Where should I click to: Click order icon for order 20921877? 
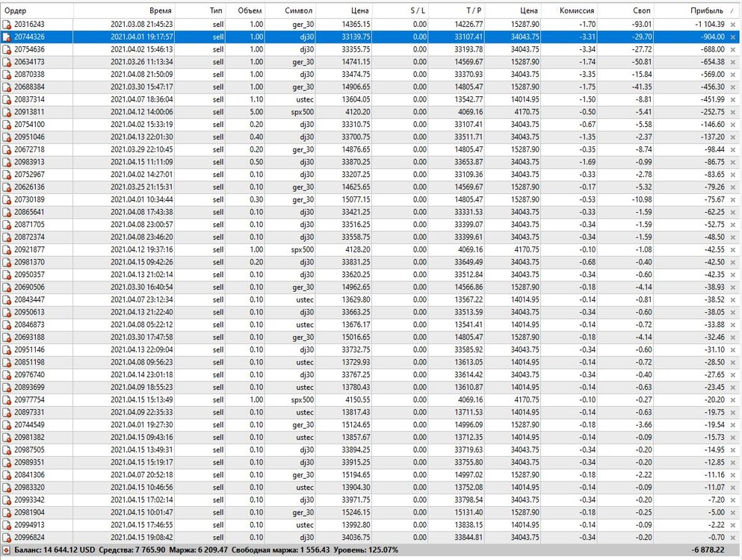coord(7,249)
